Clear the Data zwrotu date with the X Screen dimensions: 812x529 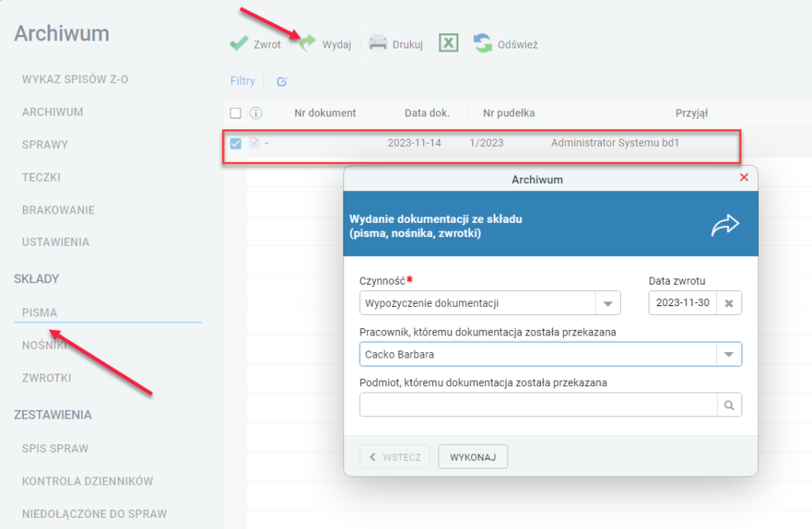click(x=729, y=303)
